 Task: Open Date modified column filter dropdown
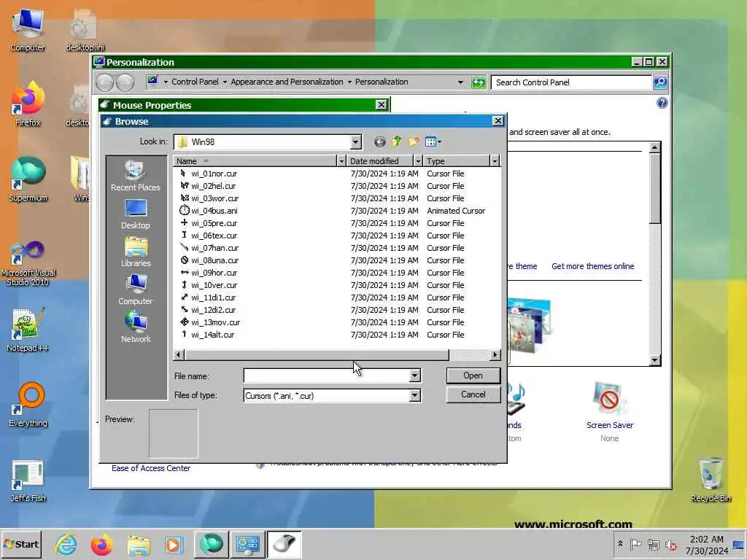click(x=418, y=161)
